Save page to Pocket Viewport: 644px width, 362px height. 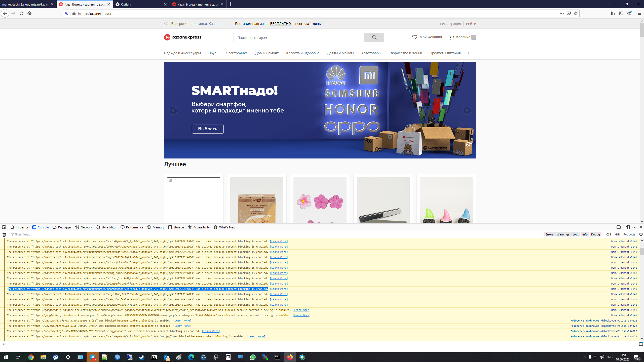pos(569,13)
